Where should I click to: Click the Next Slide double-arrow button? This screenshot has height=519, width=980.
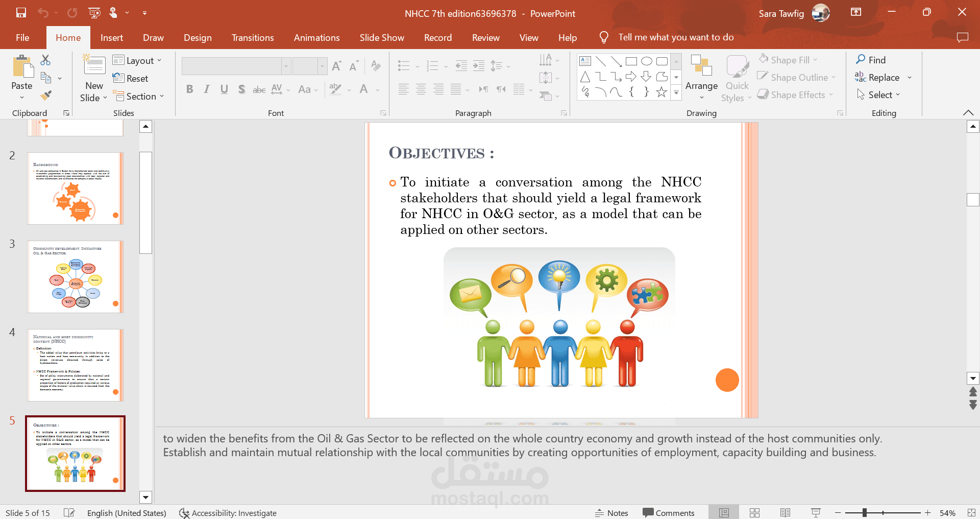pos(973,405)
